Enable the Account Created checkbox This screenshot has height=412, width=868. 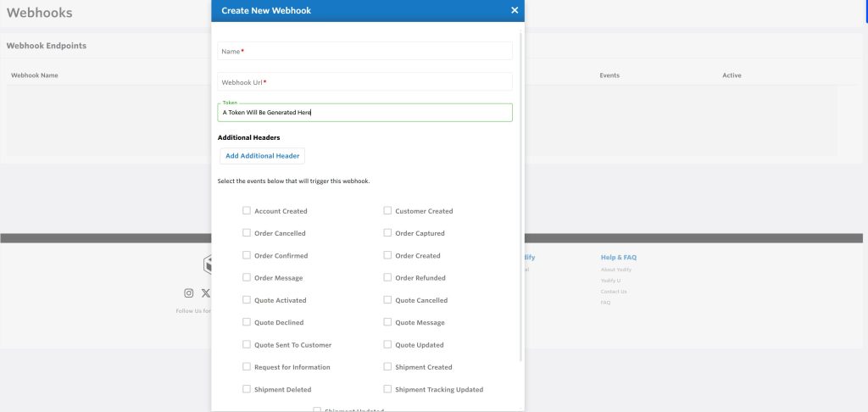pyautogui.click(x=247, y=211)
